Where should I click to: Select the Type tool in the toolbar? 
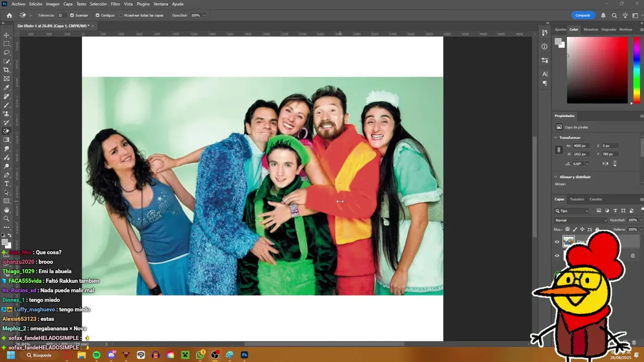coord(7,184)
